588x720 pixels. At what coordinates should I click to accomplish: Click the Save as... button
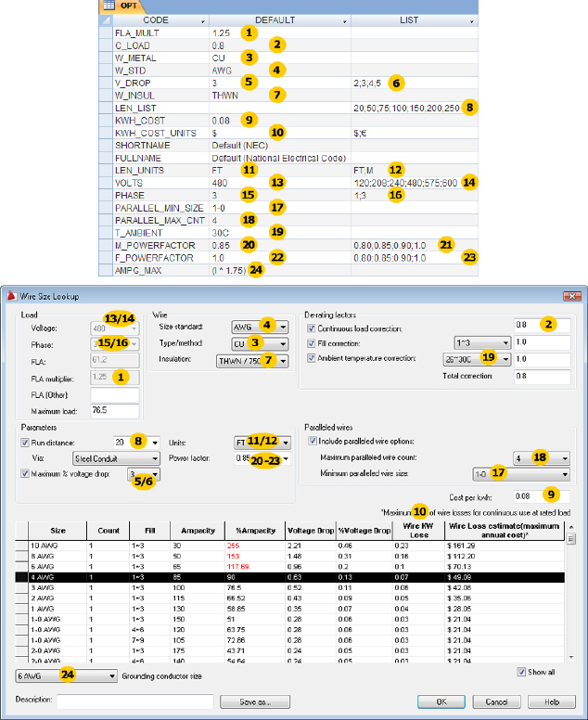pyautogui.click(x=255, y=701)
